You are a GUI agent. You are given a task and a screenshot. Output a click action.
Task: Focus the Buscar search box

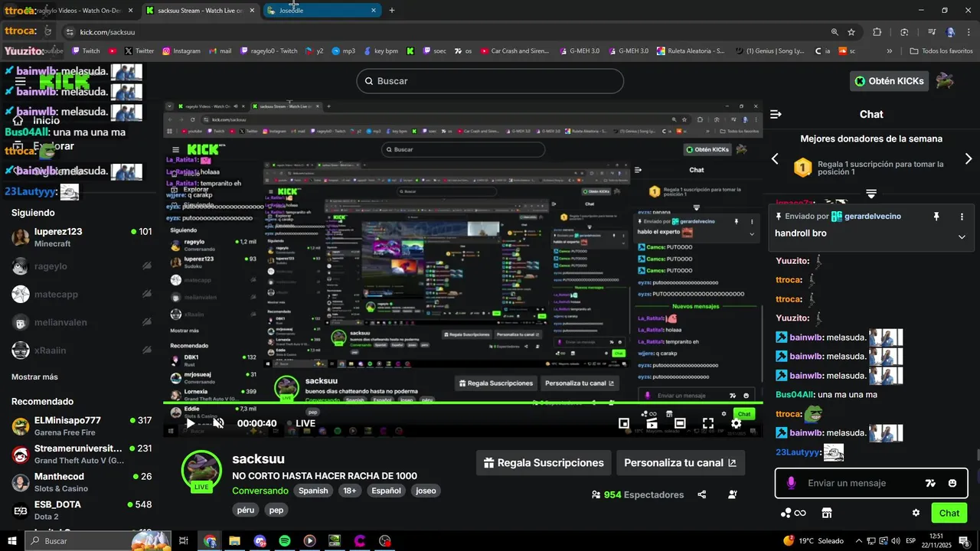(490, 81)
